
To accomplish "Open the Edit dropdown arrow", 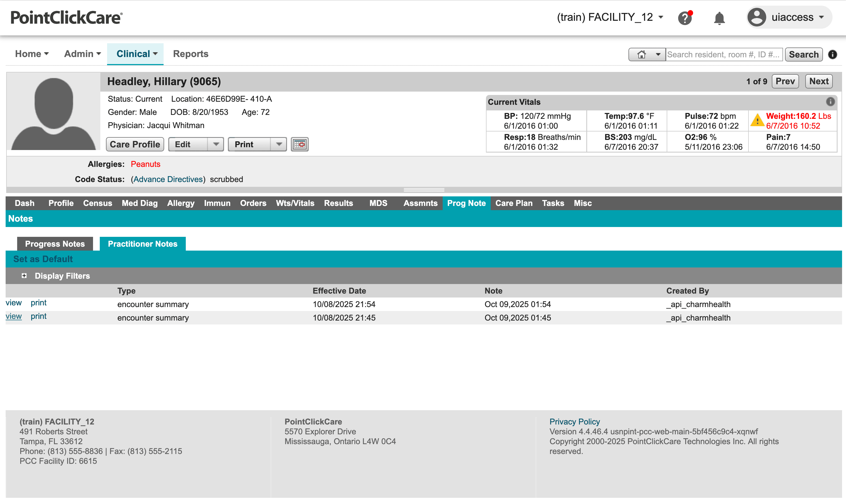I will click(216, 144).
